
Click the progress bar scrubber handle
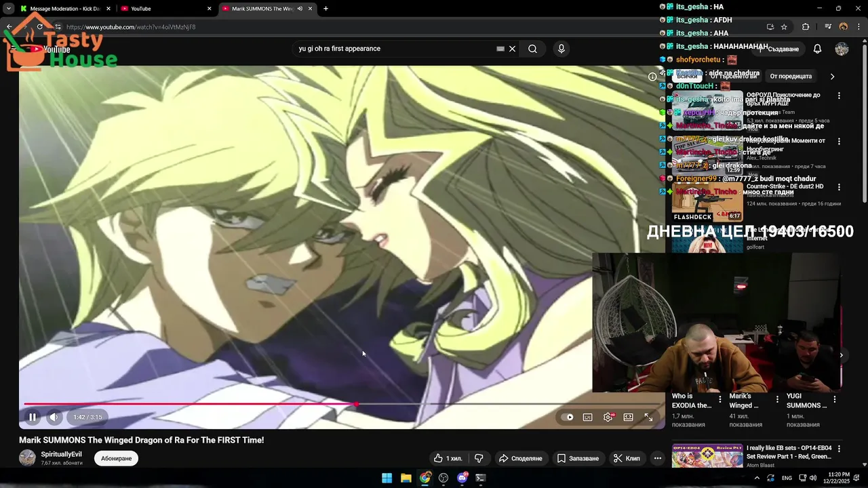tap(356, 404)
